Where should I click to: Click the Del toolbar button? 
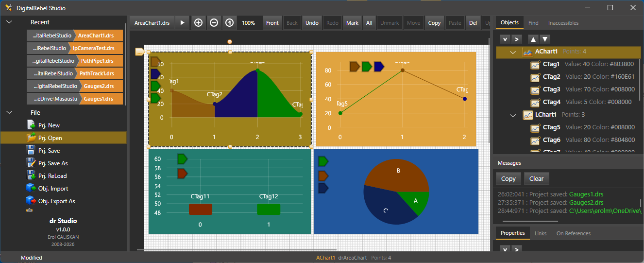point(473,23)
